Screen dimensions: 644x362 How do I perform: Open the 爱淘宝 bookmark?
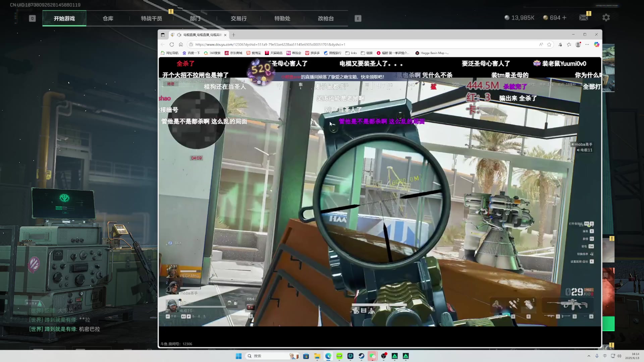(254, 53)
